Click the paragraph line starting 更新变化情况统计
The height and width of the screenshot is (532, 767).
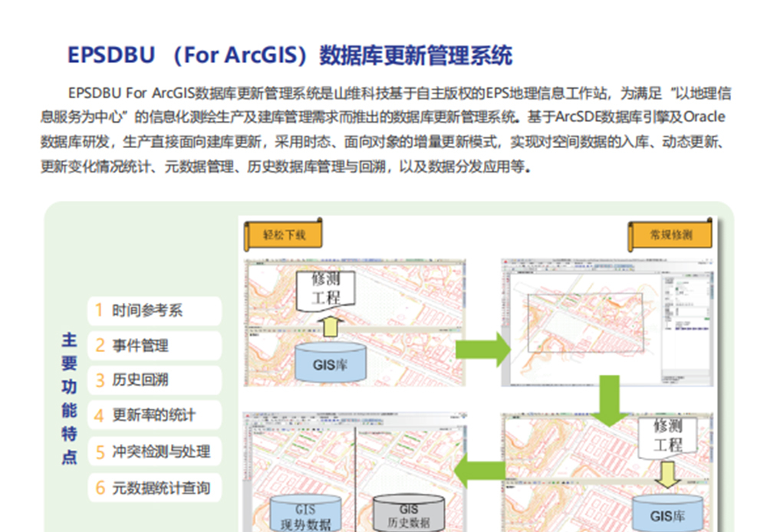point(285,167)
